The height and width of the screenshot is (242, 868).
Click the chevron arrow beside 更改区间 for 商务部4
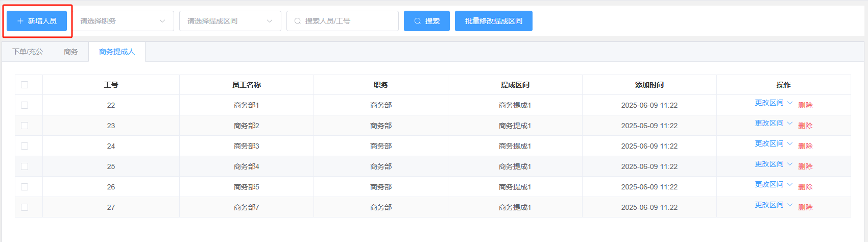coord(790,164)
